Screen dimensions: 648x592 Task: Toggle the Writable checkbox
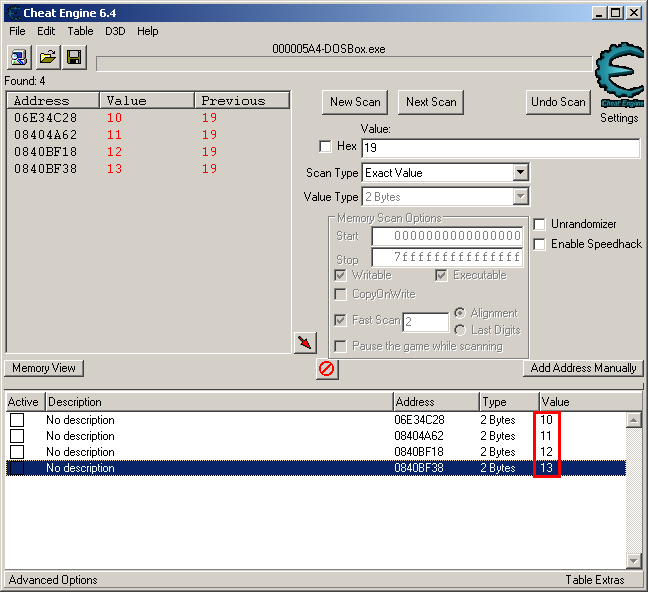[340, 275]
